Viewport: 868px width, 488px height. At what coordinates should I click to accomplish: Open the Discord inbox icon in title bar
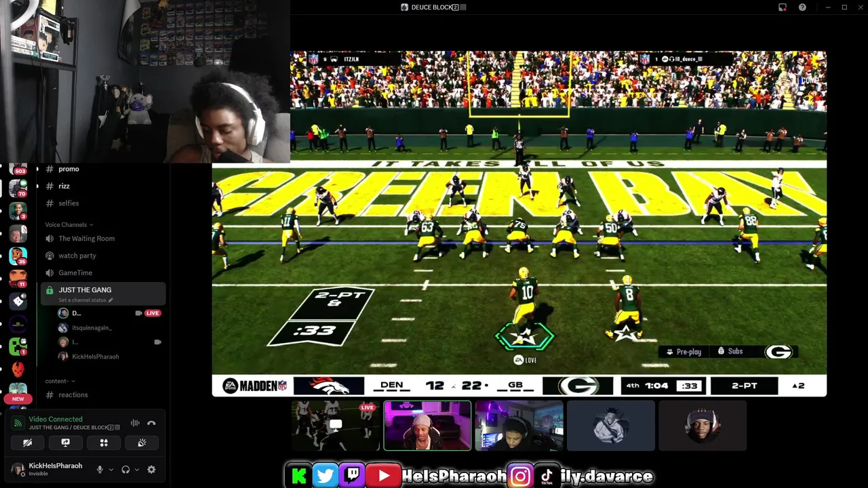tap(783, 7)
